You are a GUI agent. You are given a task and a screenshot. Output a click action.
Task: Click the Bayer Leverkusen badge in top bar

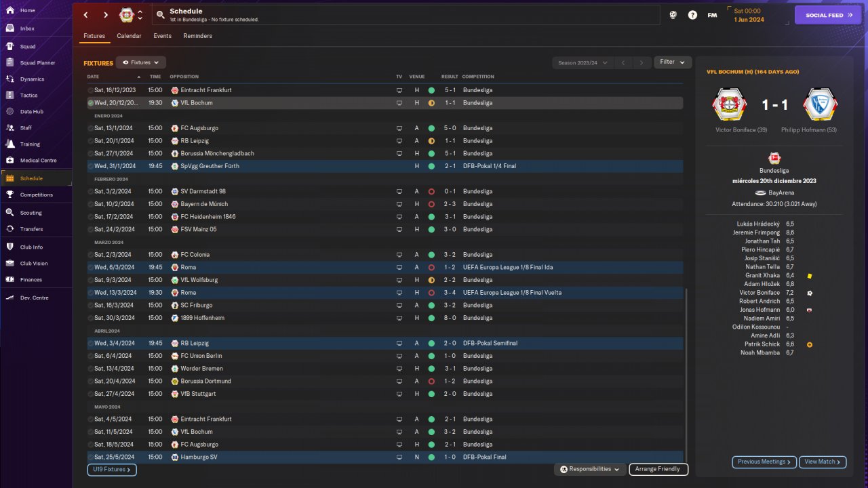(127, 15)
